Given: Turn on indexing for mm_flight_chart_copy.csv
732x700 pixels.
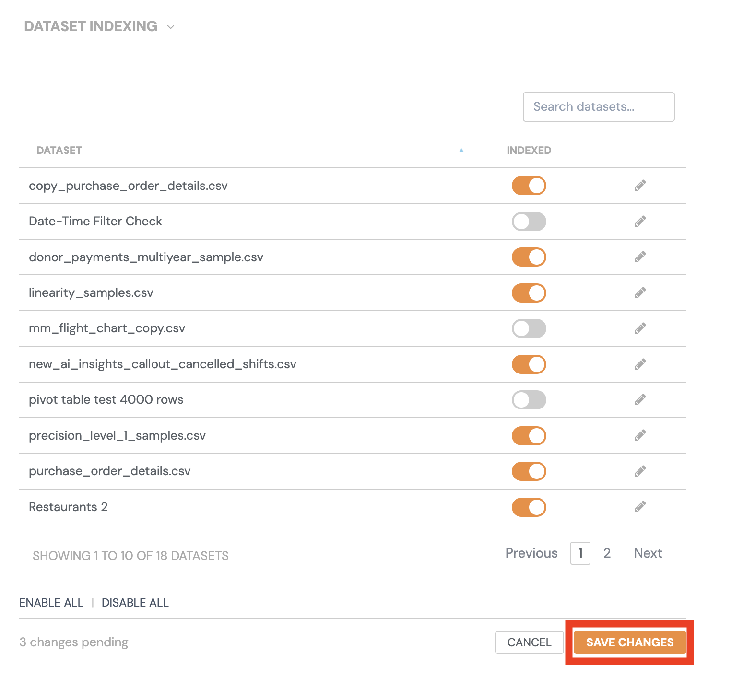Looking at the screenshot, I should pyautogui.click(x=529, y=328).
